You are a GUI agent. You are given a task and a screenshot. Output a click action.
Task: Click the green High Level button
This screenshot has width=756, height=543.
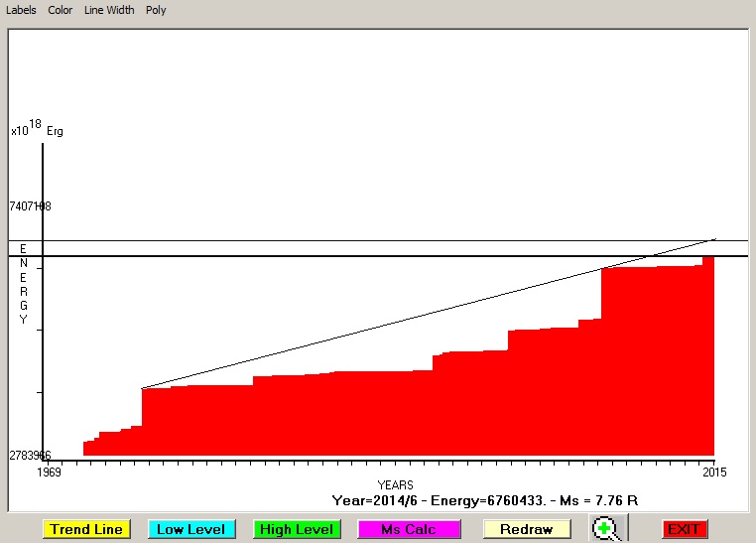click(x=296, y=529)
